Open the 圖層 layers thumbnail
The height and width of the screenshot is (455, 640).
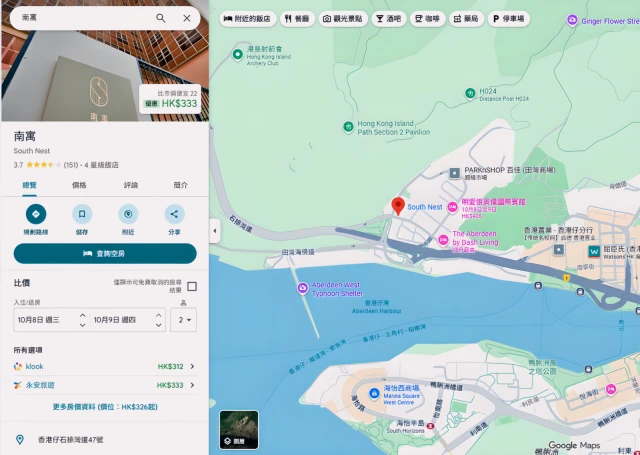pos(239,430)
